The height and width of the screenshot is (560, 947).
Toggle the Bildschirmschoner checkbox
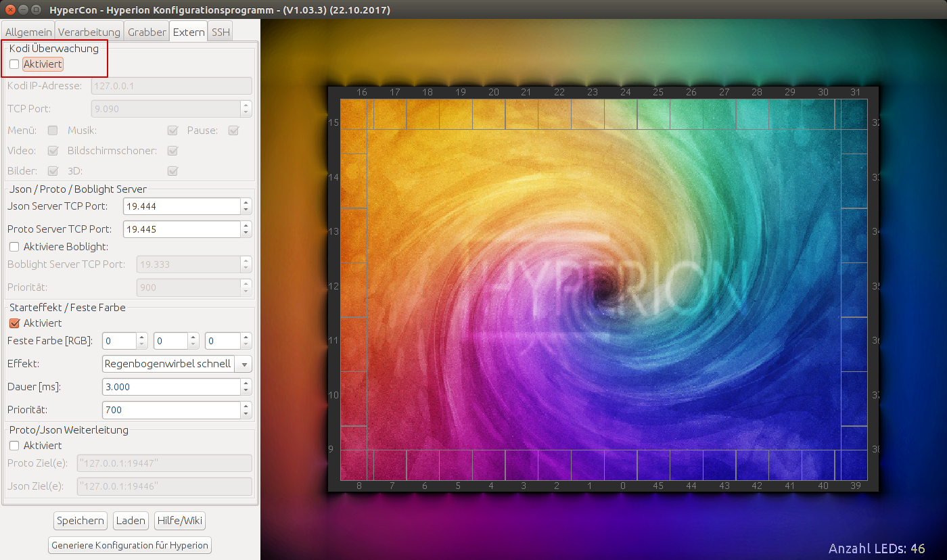pyautogui.click(x=173, y=151)
